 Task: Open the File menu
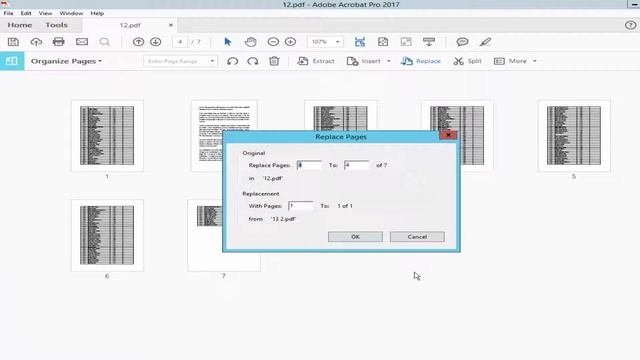[x=9, y=13]
